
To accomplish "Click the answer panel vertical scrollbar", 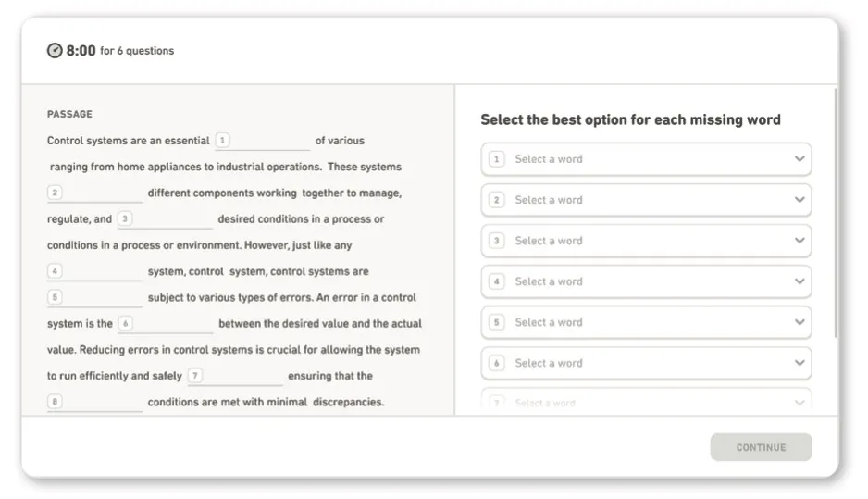I will [x=836, y=213].
